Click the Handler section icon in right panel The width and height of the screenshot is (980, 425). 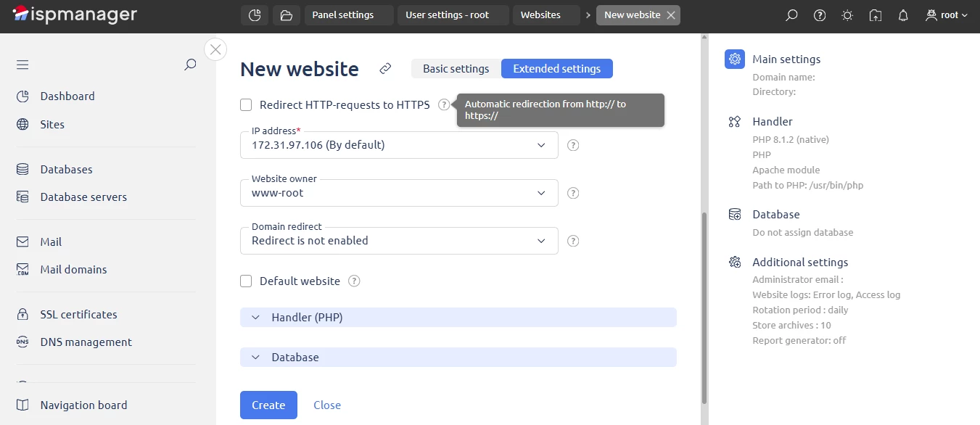pyautogui.click(x=735, y=121)
